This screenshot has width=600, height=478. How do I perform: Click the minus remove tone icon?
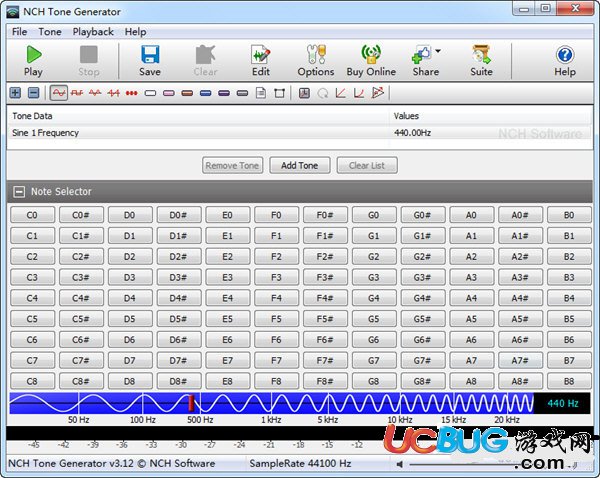point(34,93)
